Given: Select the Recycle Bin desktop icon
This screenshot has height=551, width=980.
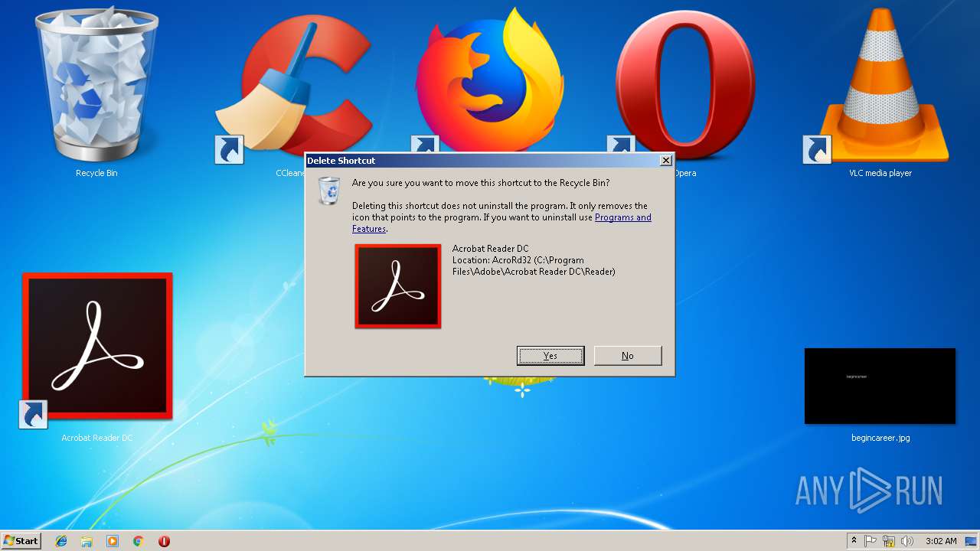Looking at the screenshot, I should [x=96, y=92].
